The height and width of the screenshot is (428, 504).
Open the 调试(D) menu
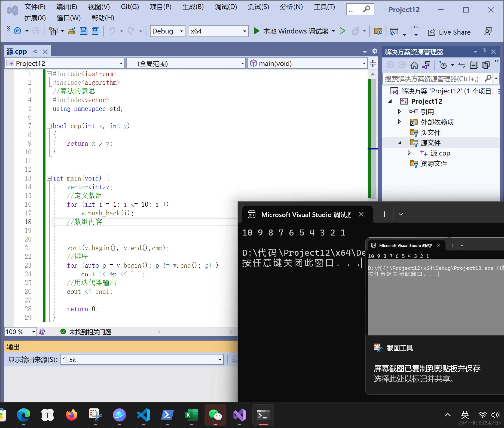coord(226,7)
